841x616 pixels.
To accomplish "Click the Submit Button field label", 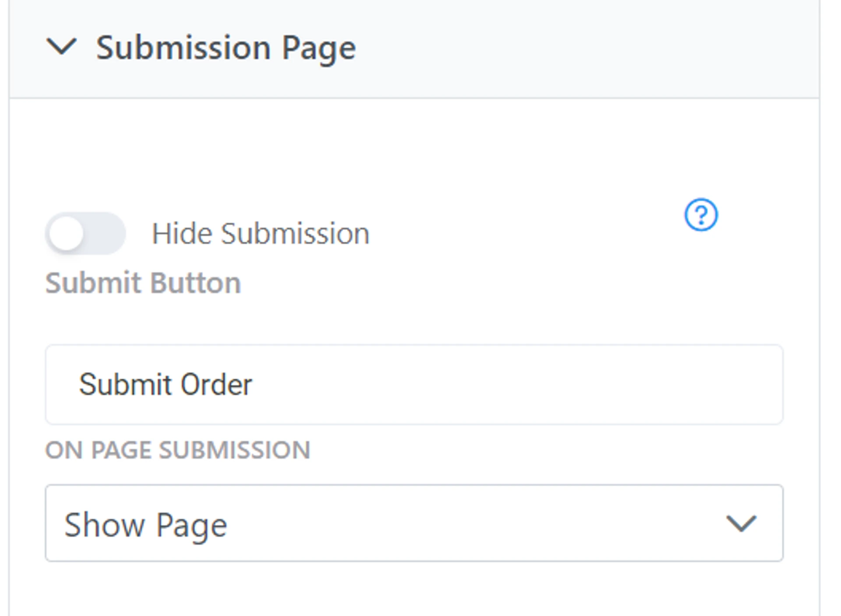I will point(143,283).
